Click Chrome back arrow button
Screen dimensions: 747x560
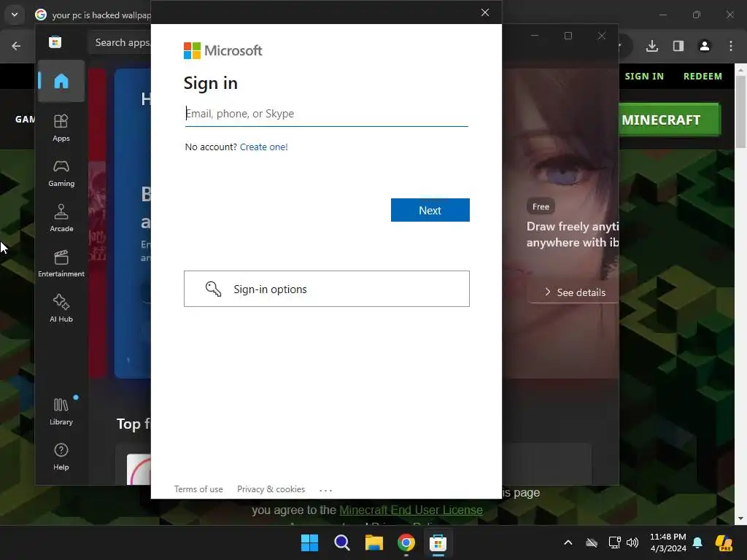16,46
